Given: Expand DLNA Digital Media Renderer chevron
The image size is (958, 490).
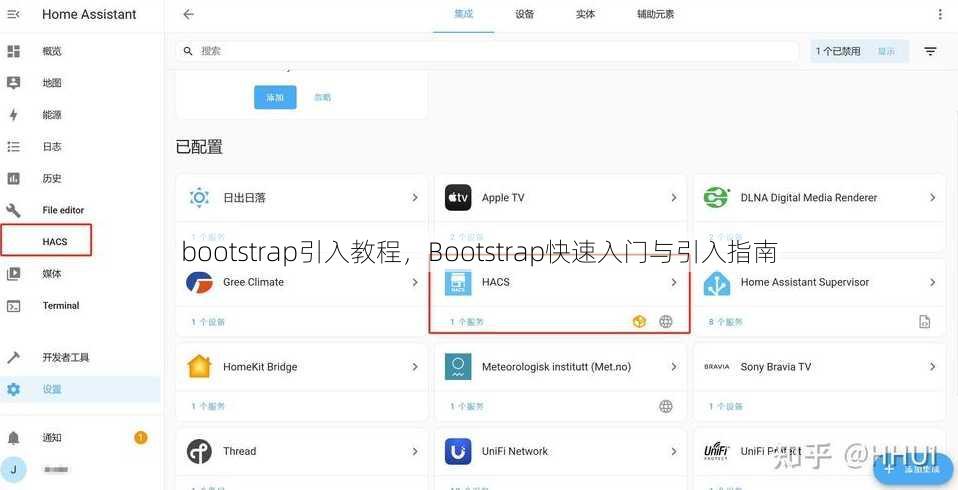Looking at the screenshot, I should pyautogui.click(x=932, y=197).
